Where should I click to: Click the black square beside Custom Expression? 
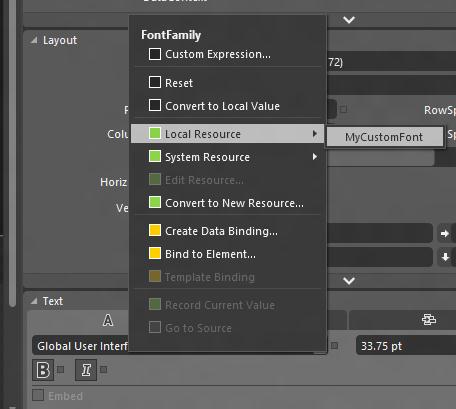click(x=155, y=54)
